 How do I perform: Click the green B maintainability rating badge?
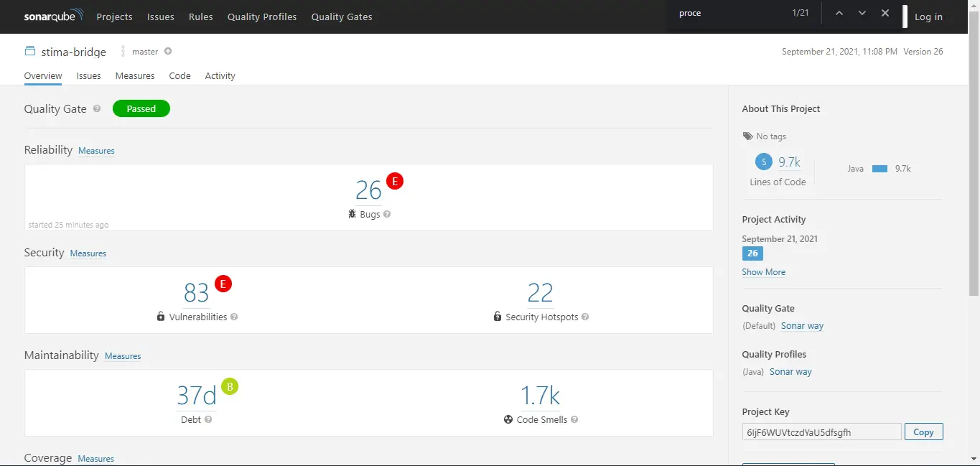click(230, 386)
